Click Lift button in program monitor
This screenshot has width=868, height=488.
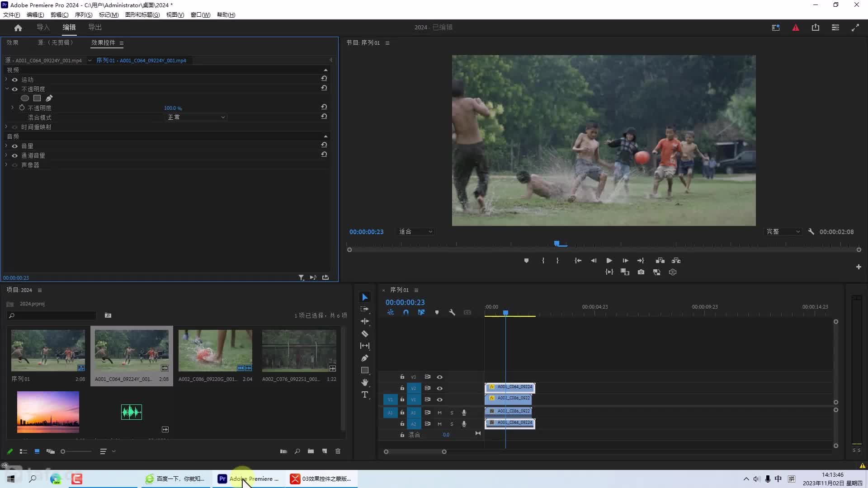pos(660,261)
